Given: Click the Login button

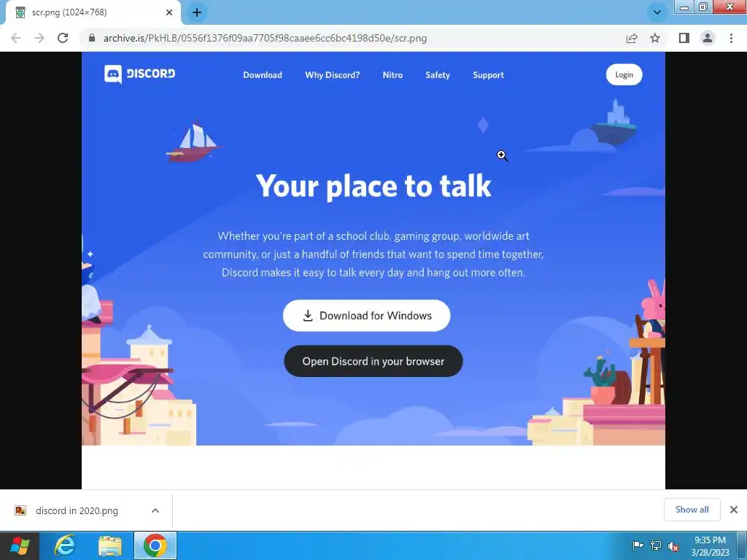Looking at the screenshot, I should click(x=624, y=75).
